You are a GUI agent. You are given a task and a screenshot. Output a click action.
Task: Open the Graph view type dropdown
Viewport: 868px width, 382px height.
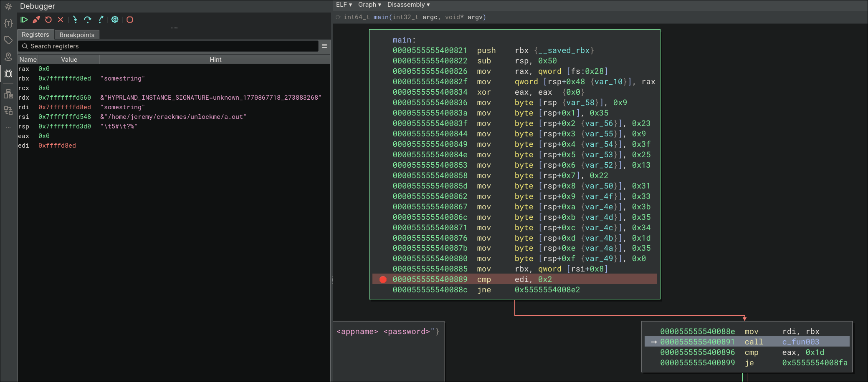click(369, 5)
